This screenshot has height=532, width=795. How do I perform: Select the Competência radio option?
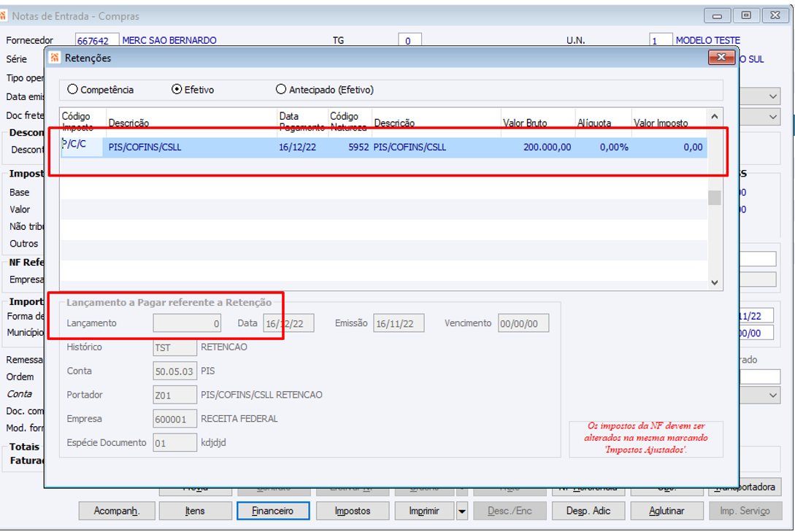[x=72, y=90]
